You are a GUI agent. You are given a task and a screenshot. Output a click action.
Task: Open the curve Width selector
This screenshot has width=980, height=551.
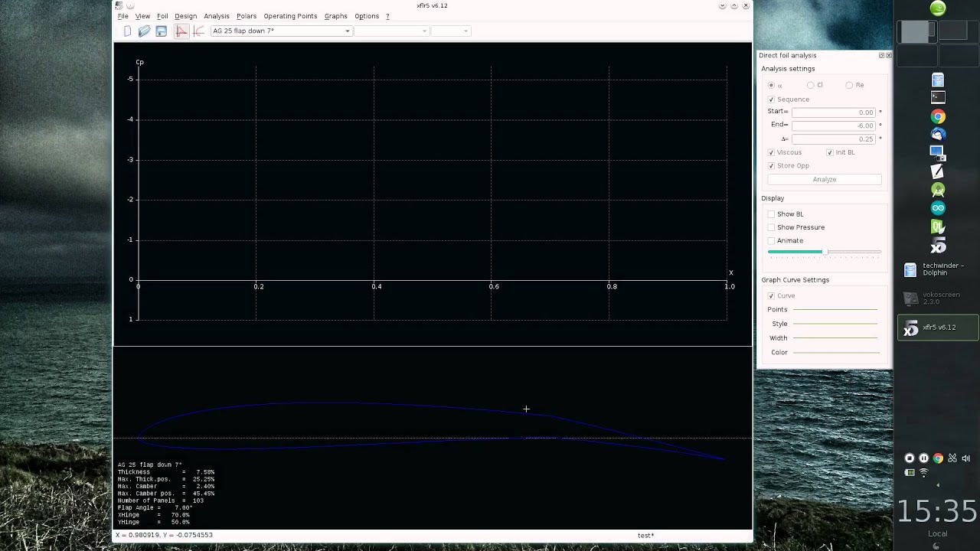(x=835, y=338)
